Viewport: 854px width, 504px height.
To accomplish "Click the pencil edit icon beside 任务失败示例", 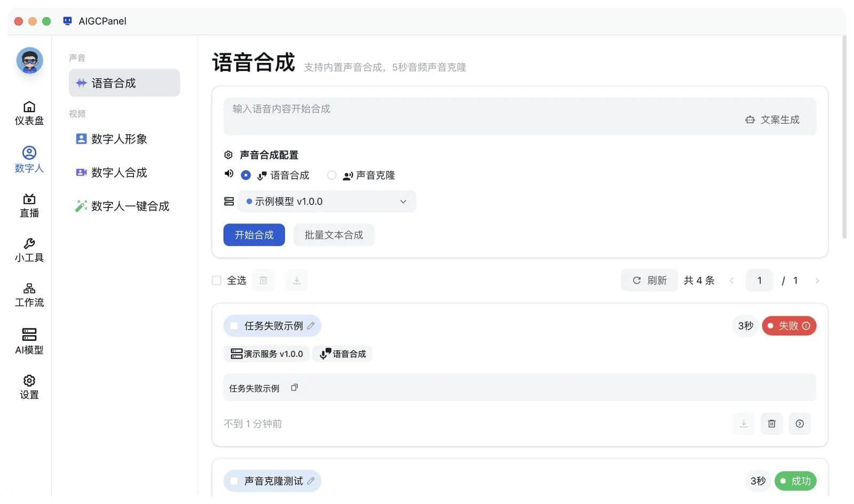I will click(311, 325).
